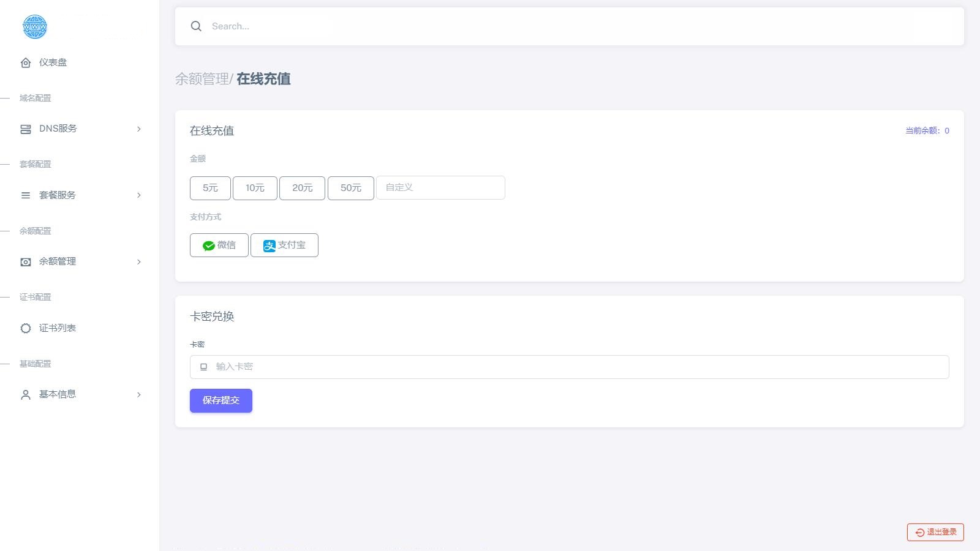
Task: Pick the 50元 recharge amount
Action: pos(350,188)
